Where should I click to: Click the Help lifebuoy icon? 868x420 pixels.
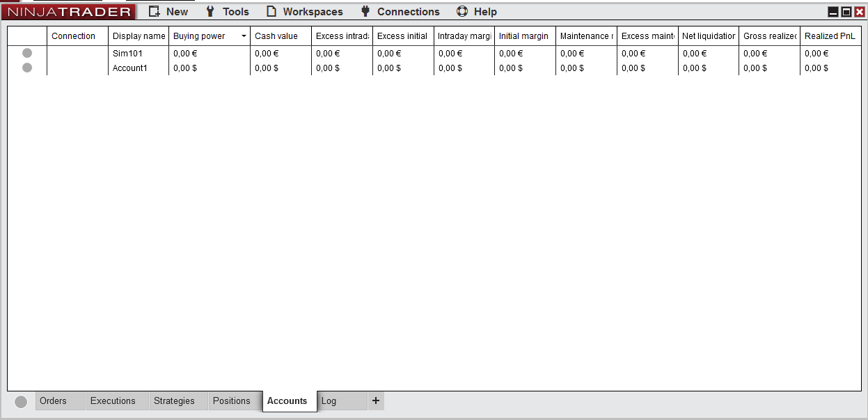pyautogui.click(x=462, y=12)
